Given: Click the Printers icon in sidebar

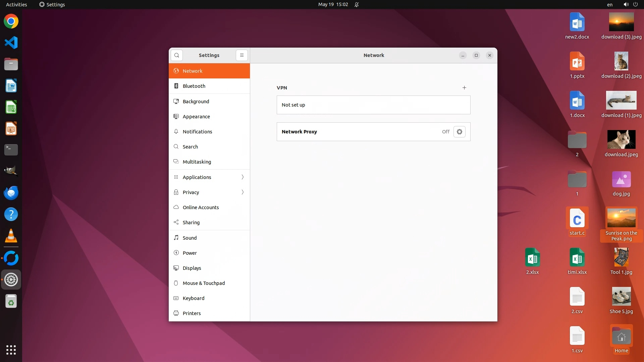Looking at the screenshot, I should (x=176, y=313).
